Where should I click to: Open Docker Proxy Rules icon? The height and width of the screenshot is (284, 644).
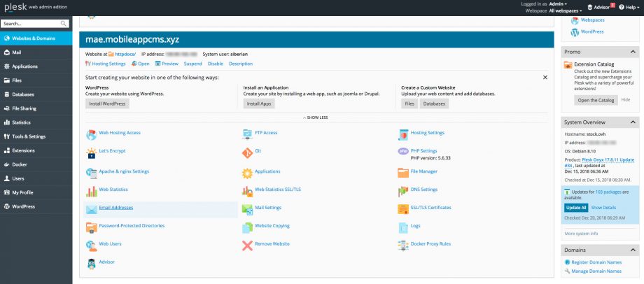click(403, 245)
